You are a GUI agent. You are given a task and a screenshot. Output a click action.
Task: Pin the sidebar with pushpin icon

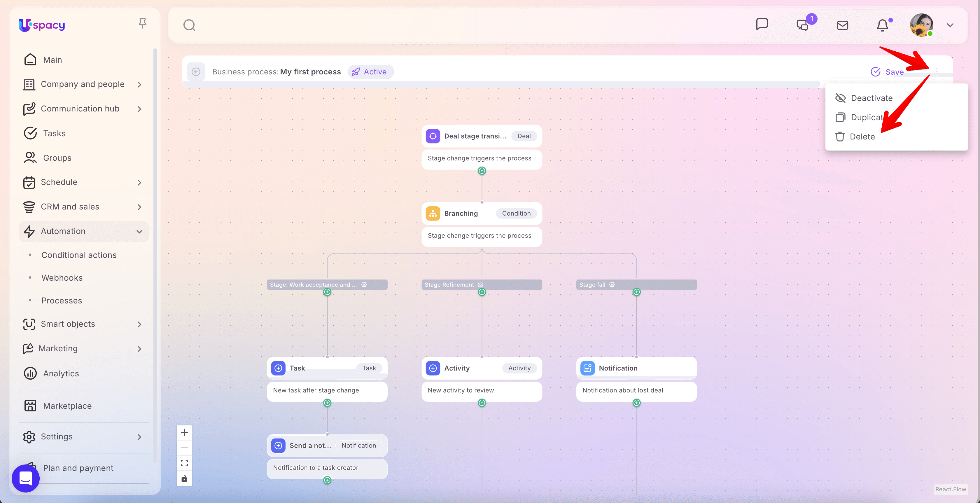coord(142,24)
